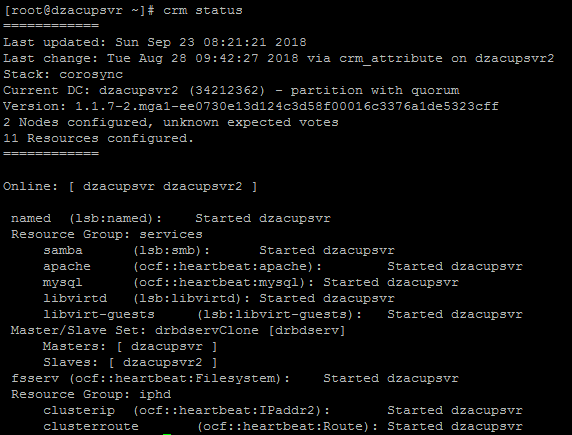The height and width of the screenshot is (435, 572).
Task: Click the 'crm status' command text
Action: [202, 10]
